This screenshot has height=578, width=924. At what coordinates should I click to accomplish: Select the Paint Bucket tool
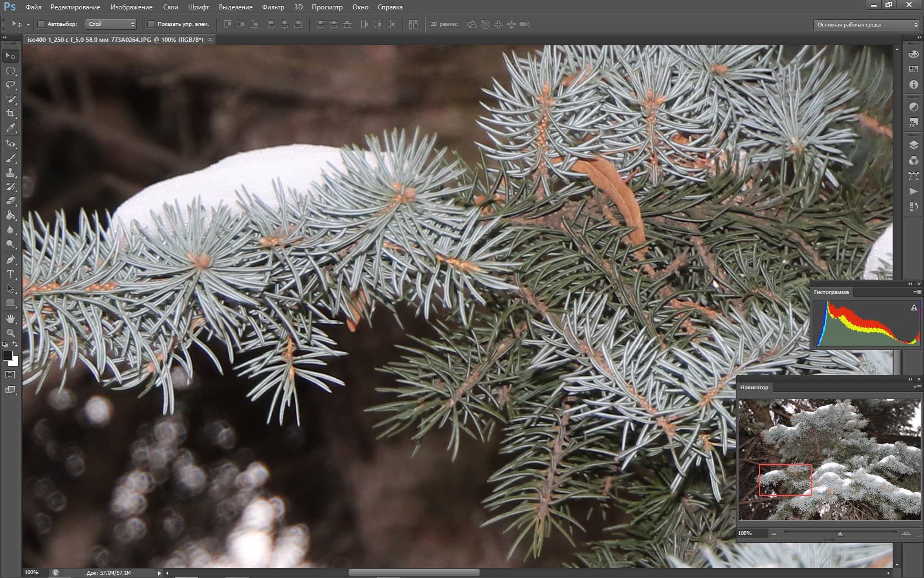[x=10, y=215]
